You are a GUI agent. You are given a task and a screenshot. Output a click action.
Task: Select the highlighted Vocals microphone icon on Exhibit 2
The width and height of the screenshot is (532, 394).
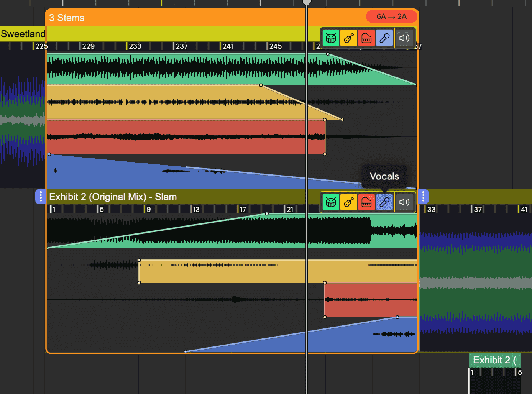[x=384, y=202]
